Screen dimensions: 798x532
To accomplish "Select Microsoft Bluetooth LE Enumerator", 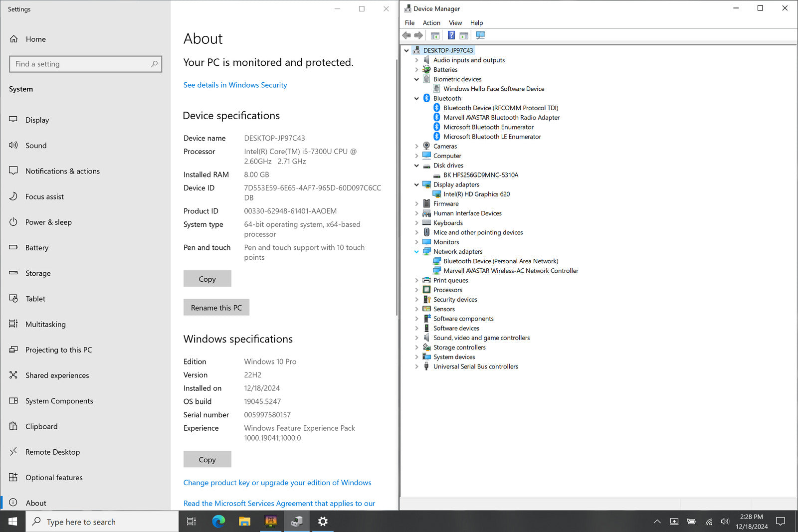I will tap(492, 137).
